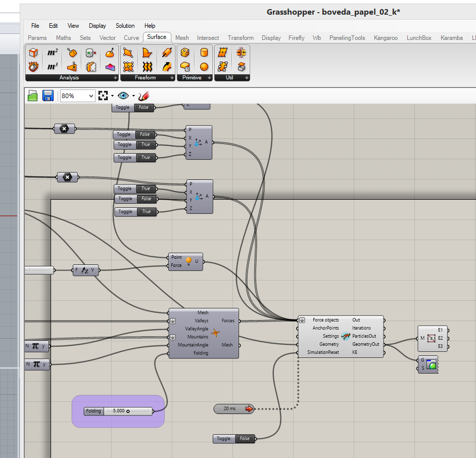Flip False toggle feeding lower Y input
Viewport: 476px width, 458px height.
click(x=147, y=199)
